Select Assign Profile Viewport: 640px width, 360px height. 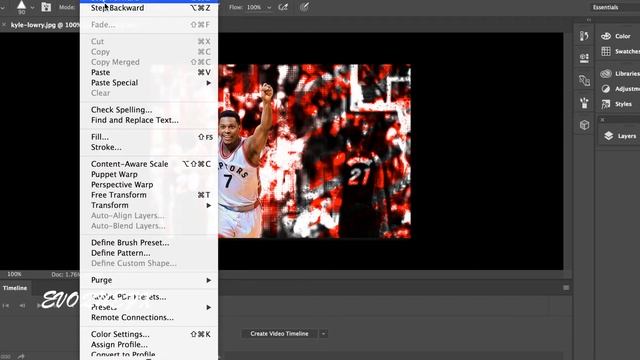pyautogui.click(x=149, y=344)
